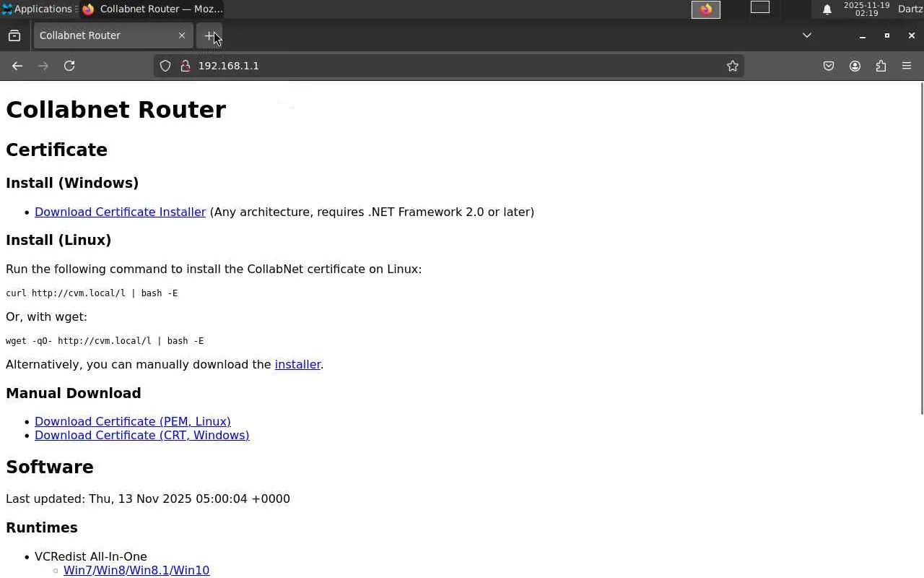Open the clock showing 2025-11-19 02:19
This screenshot has height=578, width=924.
(866, 9)
